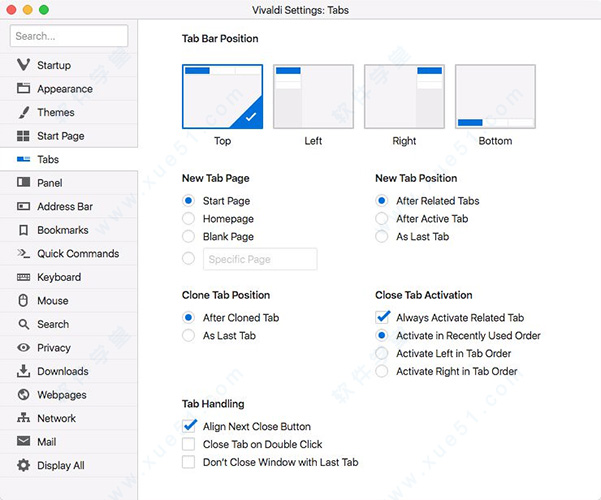Screen dimensions: 601x500
Task: Open the Appearance settings section
Action: pos(69,89)
